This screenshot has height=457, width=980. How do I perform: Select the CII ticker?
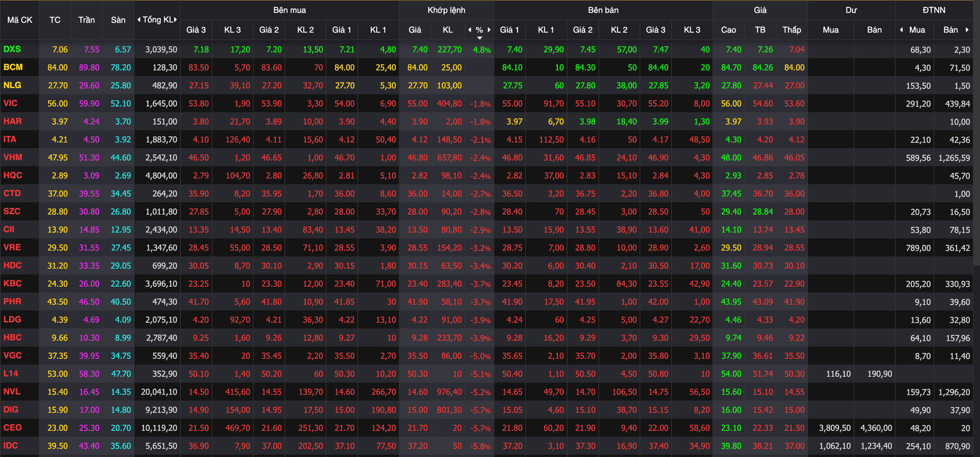tap(9, 229)
